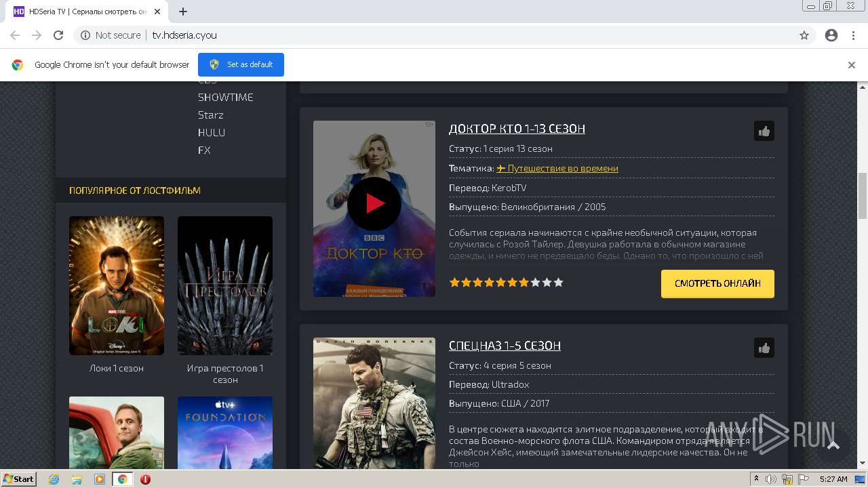Open the Chrome profile avatar icon
This screenshot has width=868, height=488.
click(x=831, y=35)
